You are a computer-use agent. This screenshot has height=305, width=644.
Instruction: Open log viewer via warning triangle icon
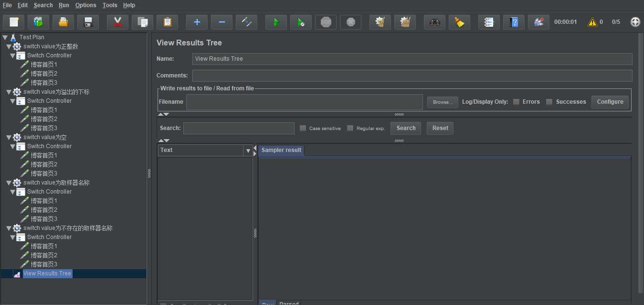(x=592, y=22)
